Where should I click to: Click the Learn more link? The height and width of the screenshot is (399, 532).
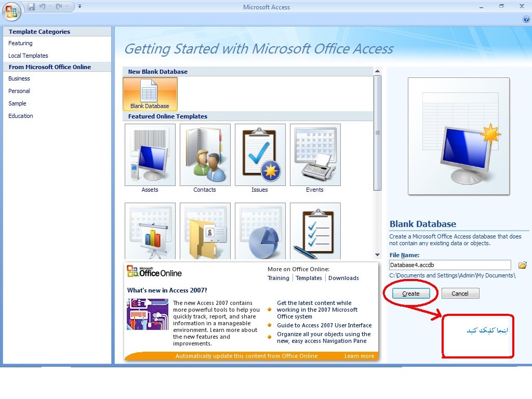pos(359,356)
